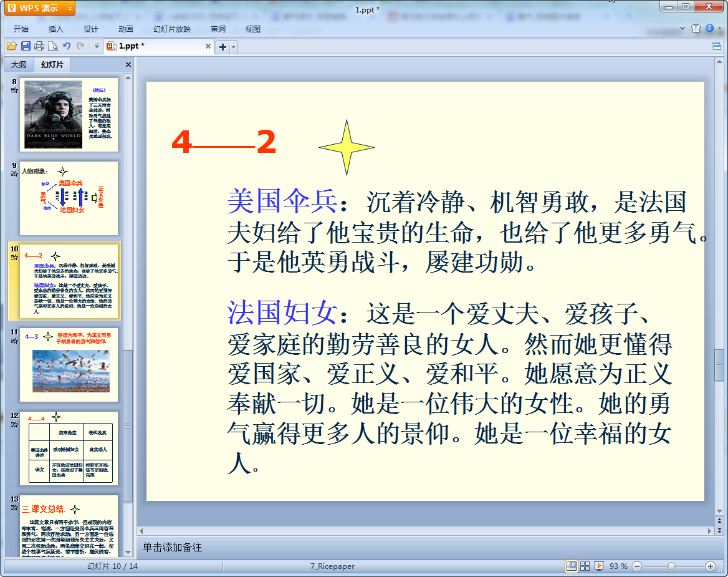Open the 视图 menu tab
Viewport: 728px width, 577px height.
(x=252, y=29)
